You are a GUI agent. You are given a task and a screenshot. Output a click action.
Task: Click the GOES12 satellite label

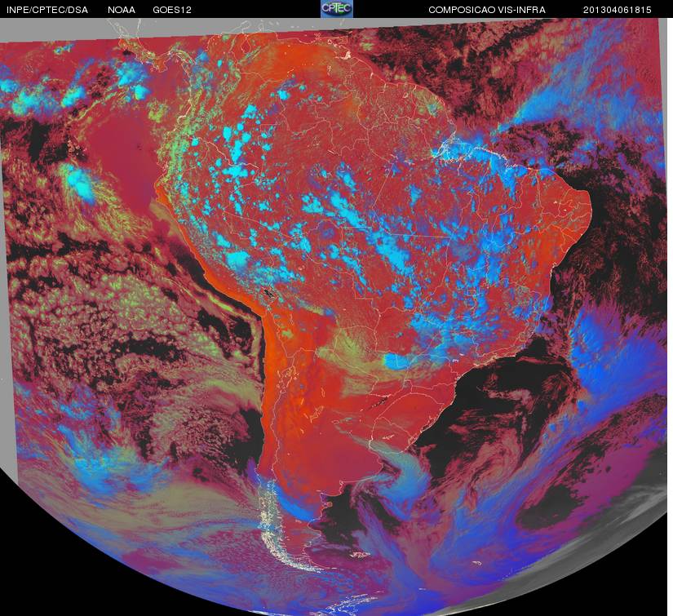[172, 10]
